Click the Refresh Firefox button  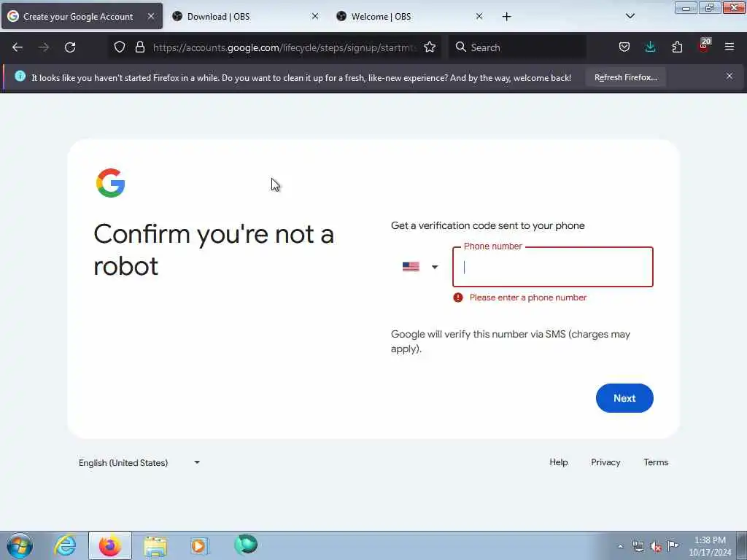[x=625, y=77]
